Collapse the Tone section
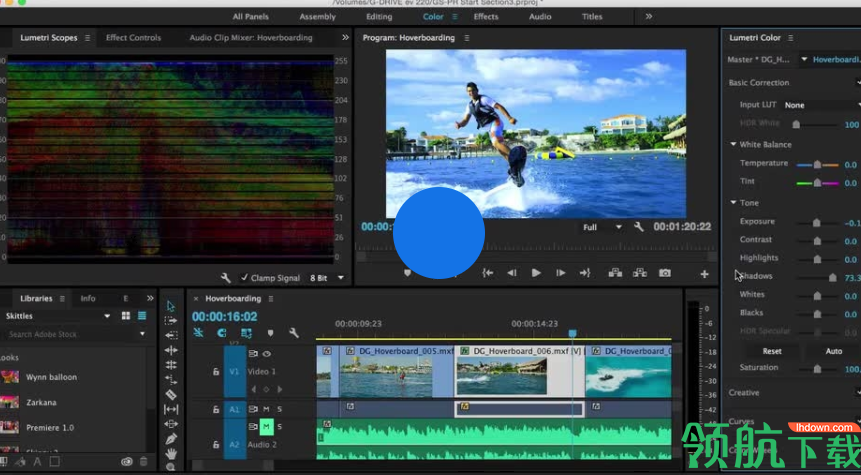The image size is (861, 475). point(733,203)
